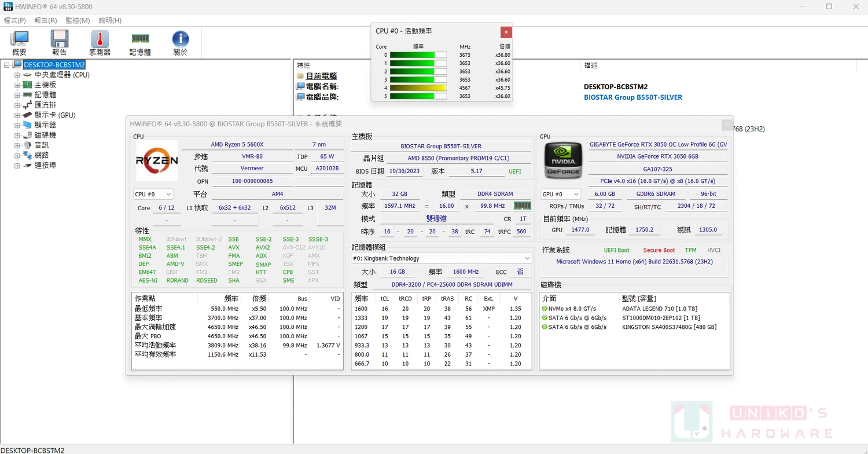Viewport: 868px width, 454px height.
Task: Open the 報告(R) menu
Action: pos(46,20)
